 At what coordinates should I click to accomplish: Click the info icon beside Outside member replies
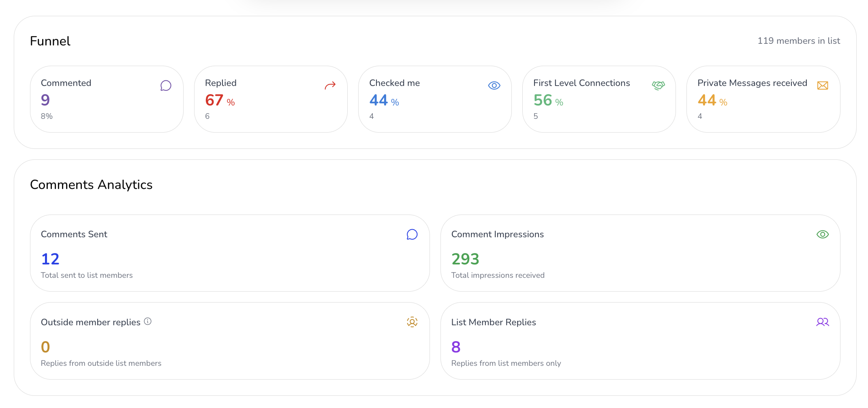pos(148,321)
